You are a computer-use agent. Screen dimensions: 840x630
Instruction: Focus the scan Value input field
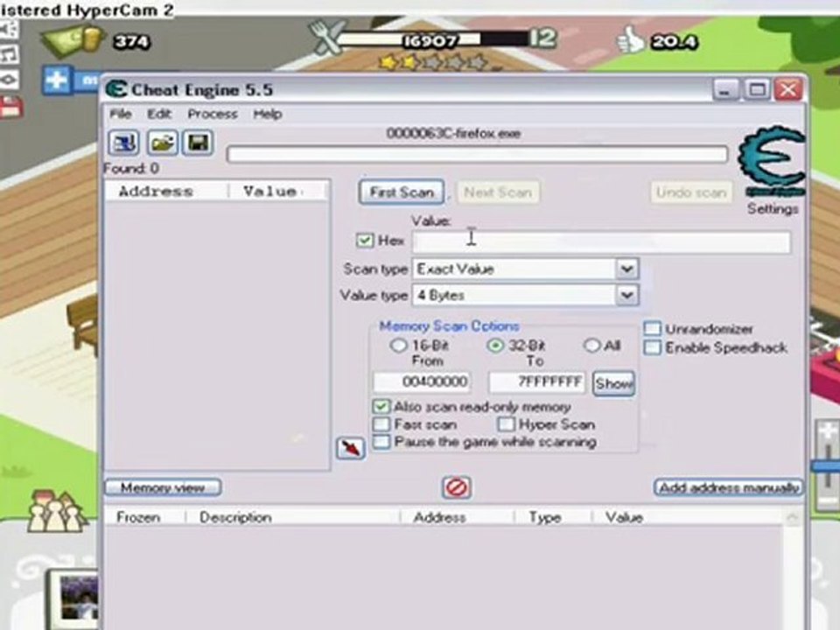(601, 242)
